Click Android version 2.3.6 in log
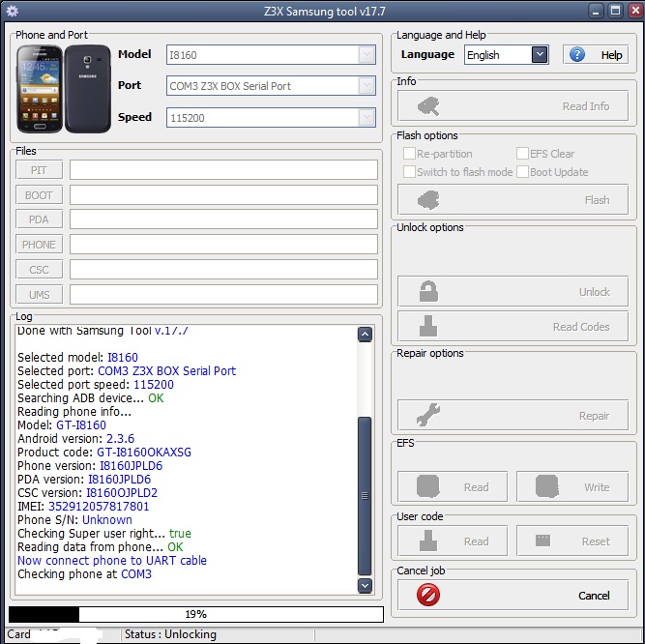Image resolution: width=645 pixels, height=644 pixels. point(121,438)
